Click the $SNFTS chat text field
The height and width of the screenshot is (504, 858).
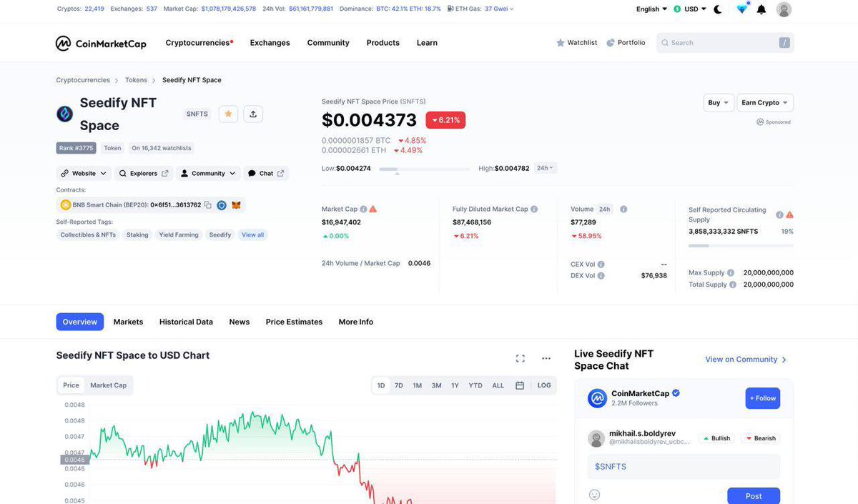[684, 467]
